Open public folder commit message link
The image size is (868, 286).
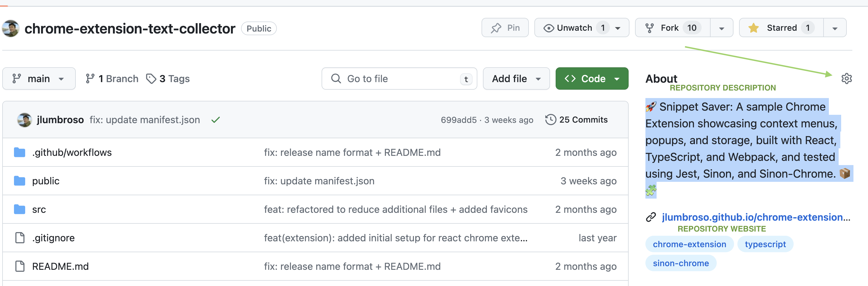[319, 181]
